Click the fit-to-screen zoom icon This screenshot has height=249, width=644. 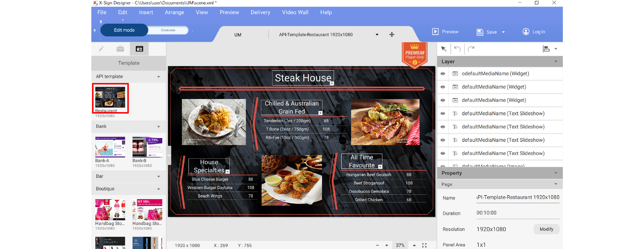tap(424, 245)
